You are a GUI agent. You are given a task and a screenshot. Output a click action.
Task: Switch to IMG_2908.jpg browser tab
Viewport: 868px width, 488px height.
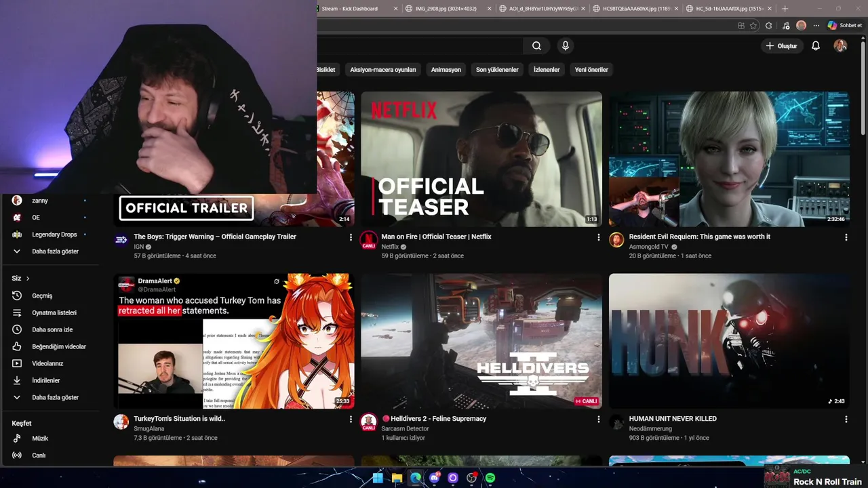(447, 9)
